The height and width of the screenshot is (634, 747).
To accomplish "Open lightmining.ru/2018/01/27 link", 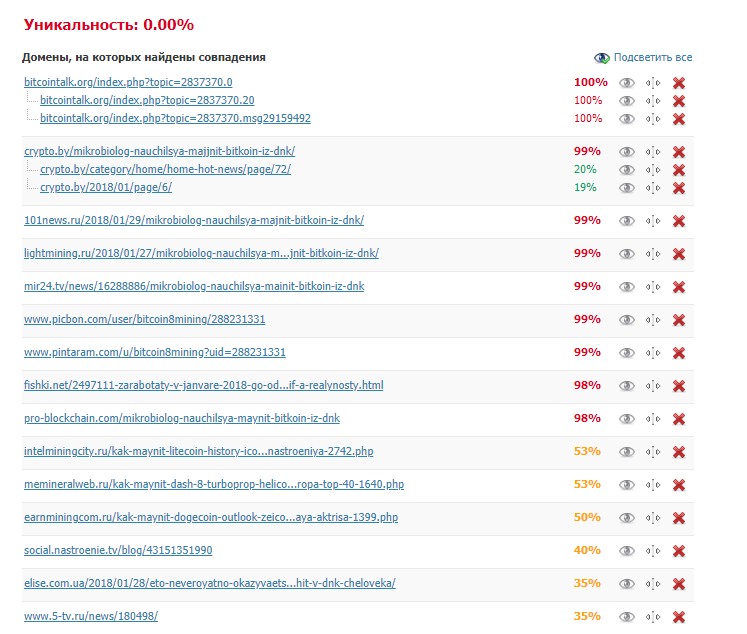I will point(202,253).
